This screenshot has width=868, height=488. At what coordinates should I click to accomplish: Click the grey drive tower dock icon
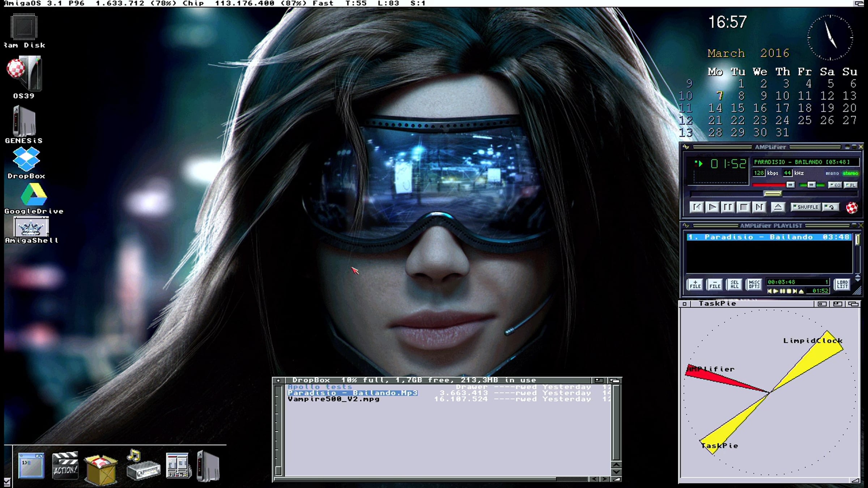(208, 466)
